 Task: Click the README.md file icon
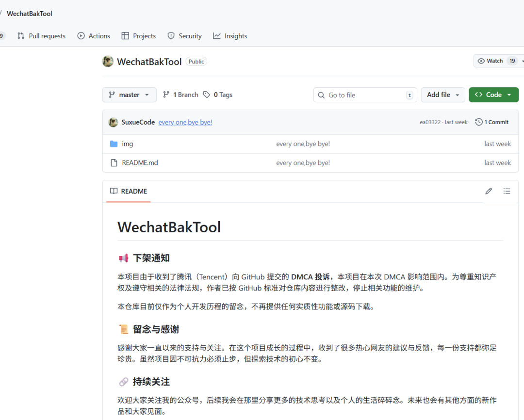114,163
